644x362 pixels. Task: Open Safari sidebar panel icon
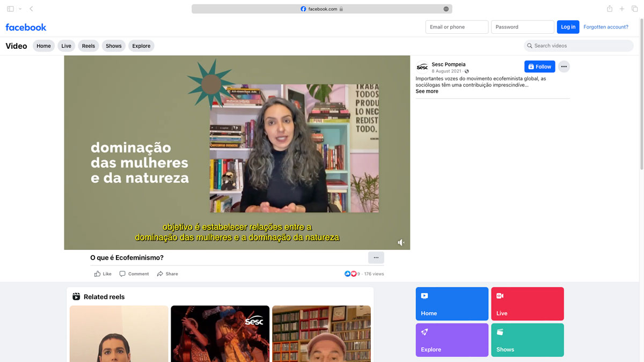(11, 9)
